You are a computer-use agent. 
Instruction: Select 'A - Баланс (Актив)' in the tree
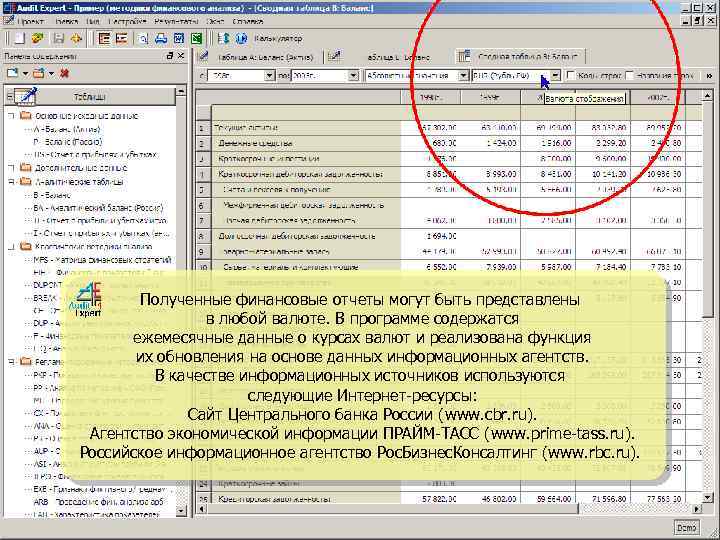[67, 129]
